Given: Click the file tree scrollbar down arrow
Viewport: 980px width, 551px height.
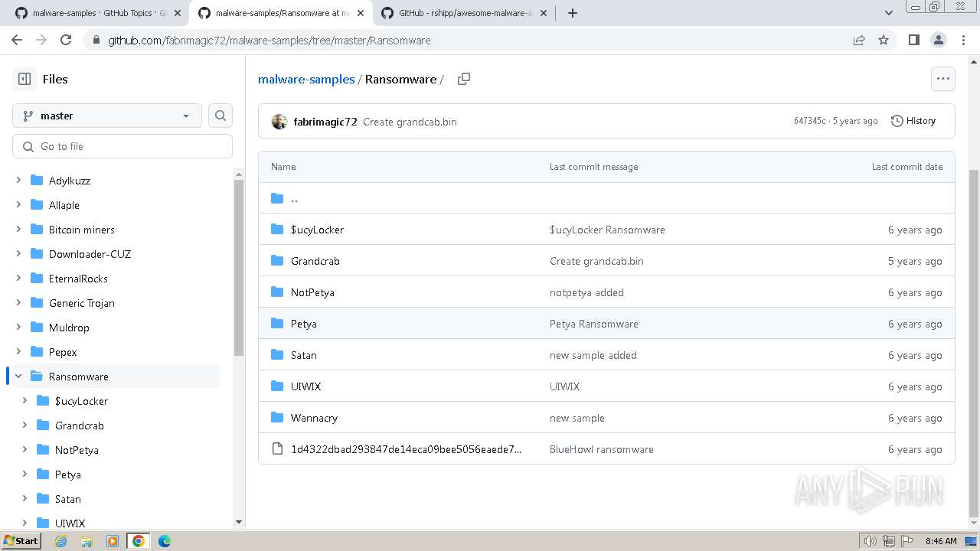Looking at the screenshot, I should (x=239, y=522).
